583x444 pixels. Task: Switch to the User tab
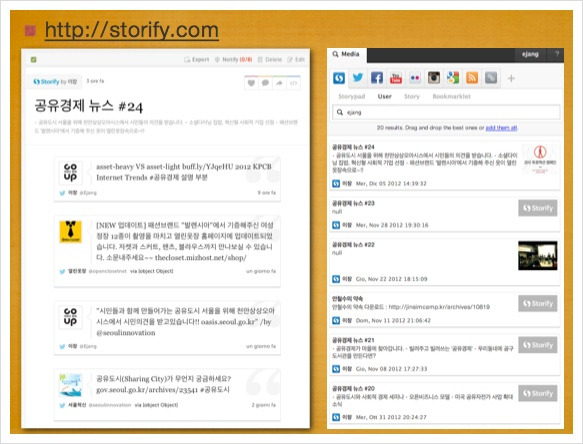[x=384, y=97]
